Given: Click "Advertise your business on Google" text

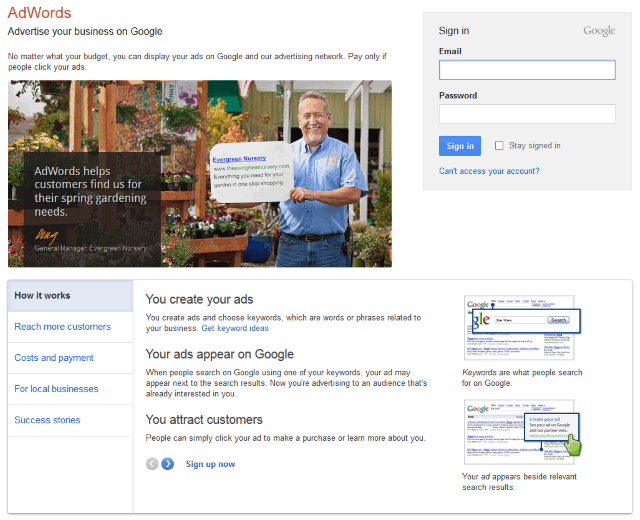Looking at the screenshot, I should click(x=85, y=31).
